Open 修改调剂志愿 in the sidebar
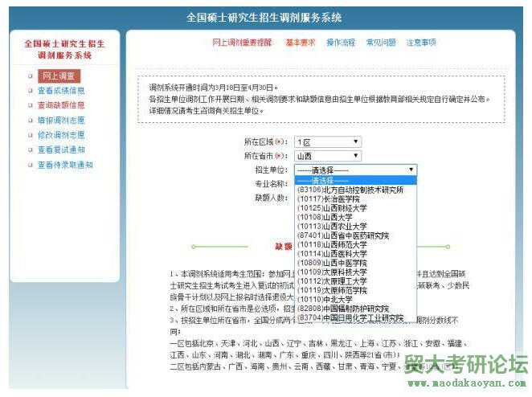Image resolution: width=532 pixels, height=397 pixels. pyautogui.click(x=61, y=135)
